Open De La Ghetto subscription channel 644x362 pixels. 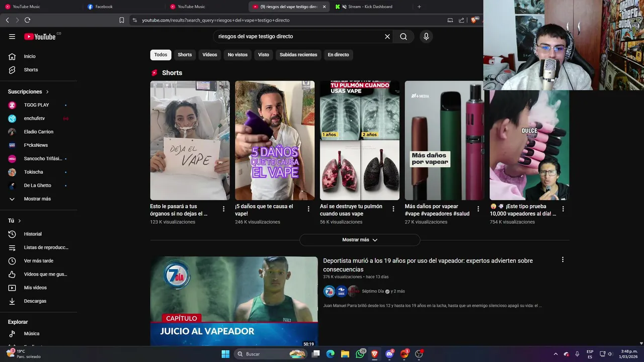pos(38,186)
